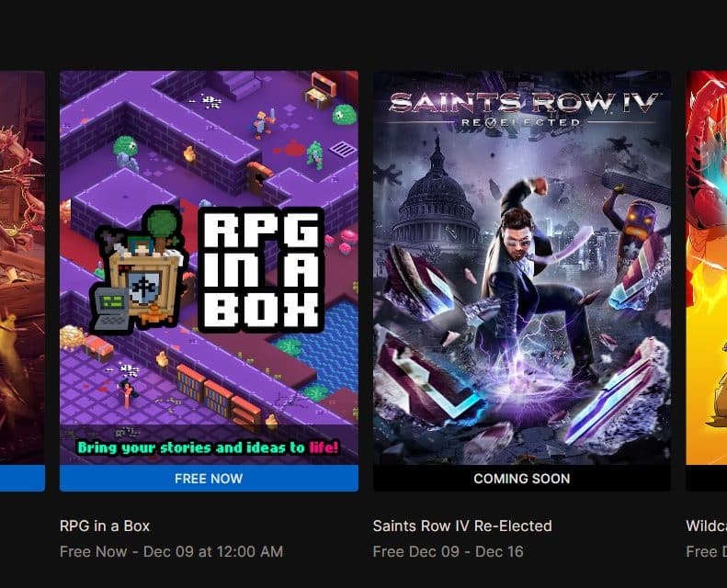Select the 'Free Now - Dec 09 at 12:00 AM' text
The image size is (727, 588).
[x=171, y=551]
